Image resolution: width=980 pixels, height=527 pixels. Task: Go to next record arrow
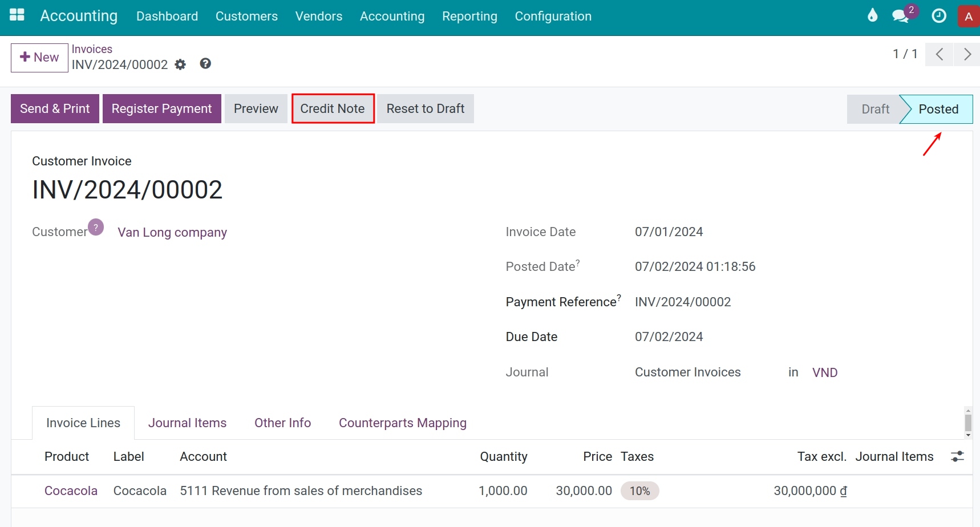pos(967,54)
